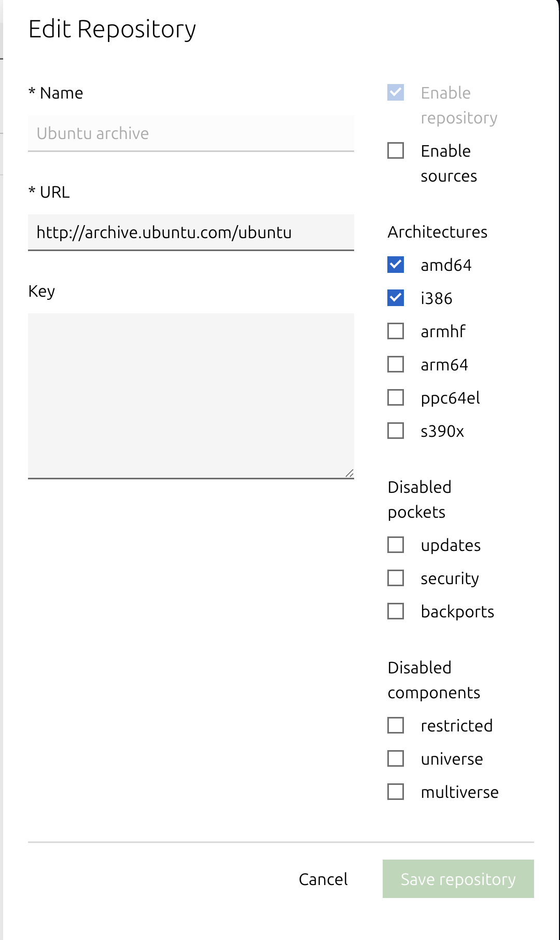Select the s390x architecture checkbox
This screenshot has width=560, height=940.
[396, 431]
